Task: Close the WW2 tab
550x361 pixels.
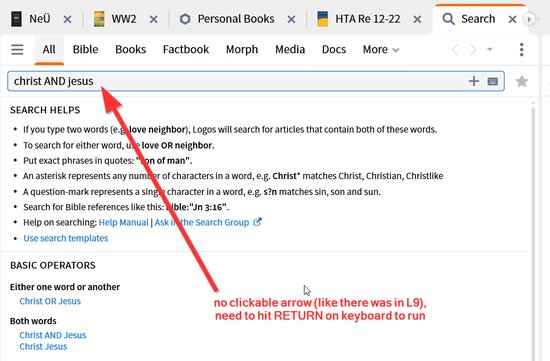Action: (x=153, y=19)
